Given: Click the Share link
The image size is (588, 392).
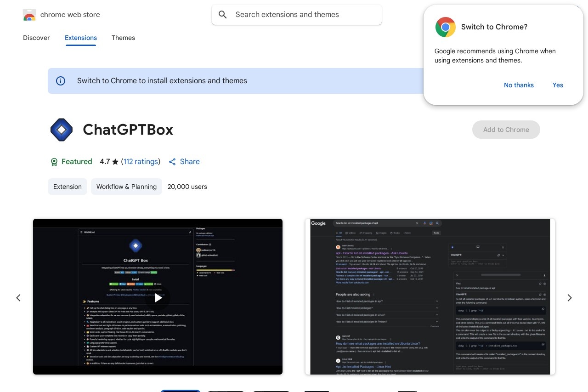Looking at the screenshot, I should tap(184, 161).
